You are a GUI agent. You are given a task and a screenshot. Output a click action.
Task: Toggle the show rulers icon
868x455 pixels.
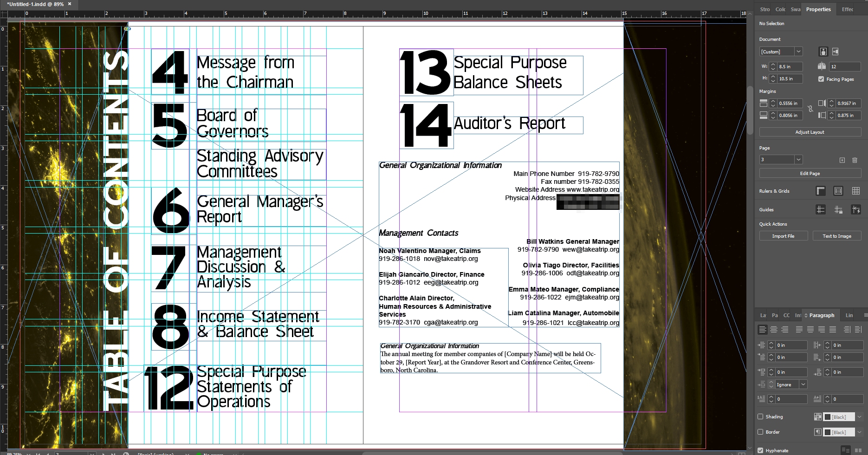pos(821,191)
